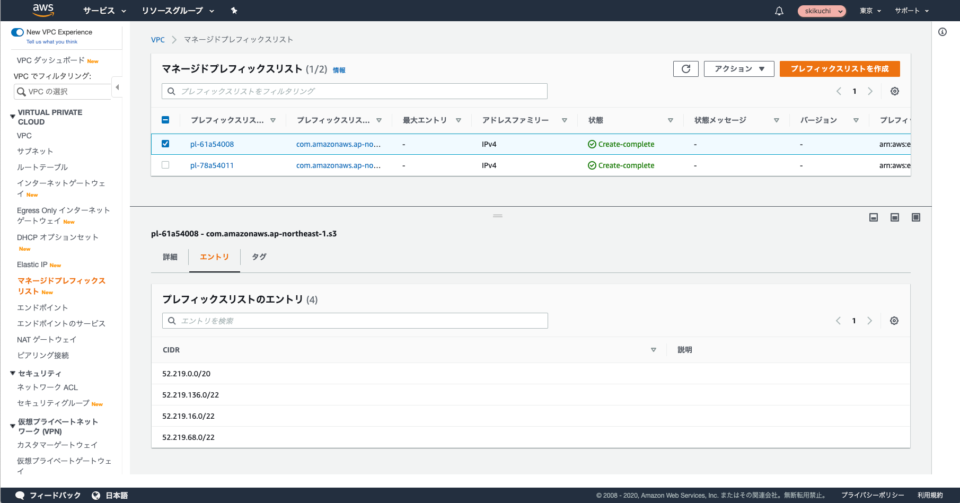Click the globe language icon

pos(96,495)
